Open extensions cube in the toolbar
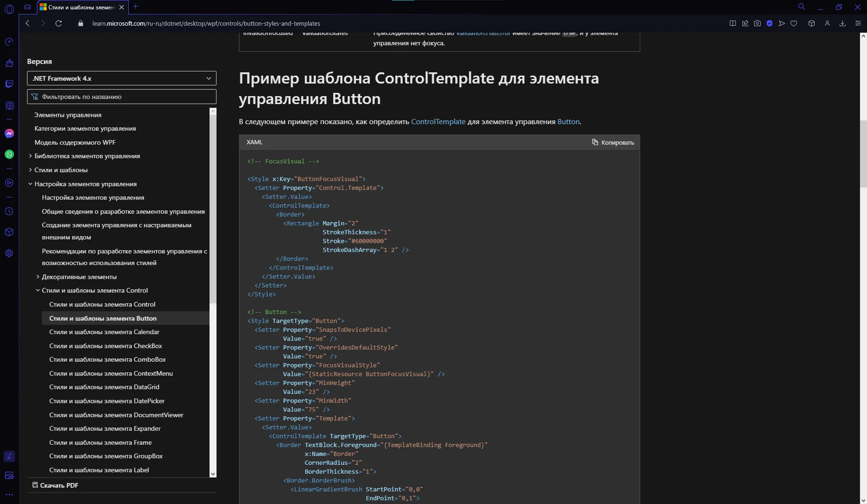This screenshot has height=504, width=867. click(811, 23)
